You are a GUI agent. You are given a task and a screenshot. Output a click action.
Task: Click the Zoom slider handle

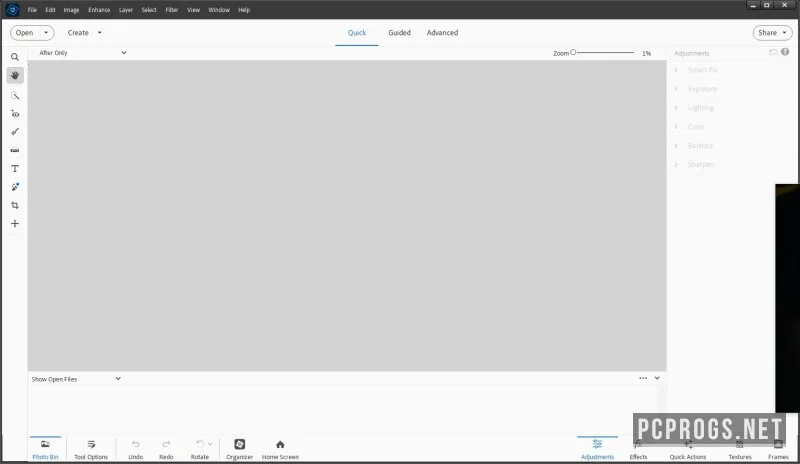pos(573,52)
